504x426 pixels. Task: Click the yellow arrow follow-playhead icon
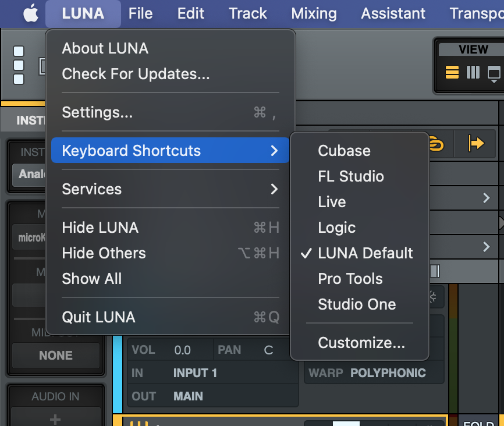[x=477, y=143]
